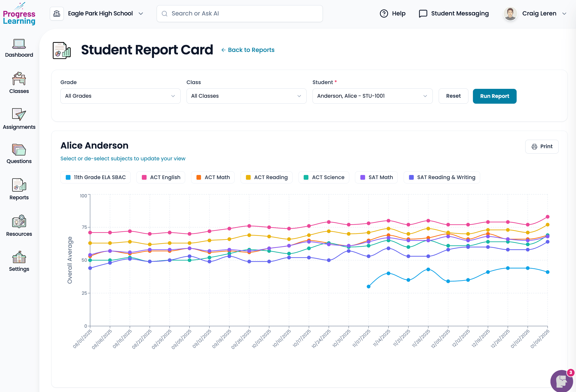Open the Grade dropdown showing All Grades
The width and height of the screenshot is (576, 392).
(120, 96)
